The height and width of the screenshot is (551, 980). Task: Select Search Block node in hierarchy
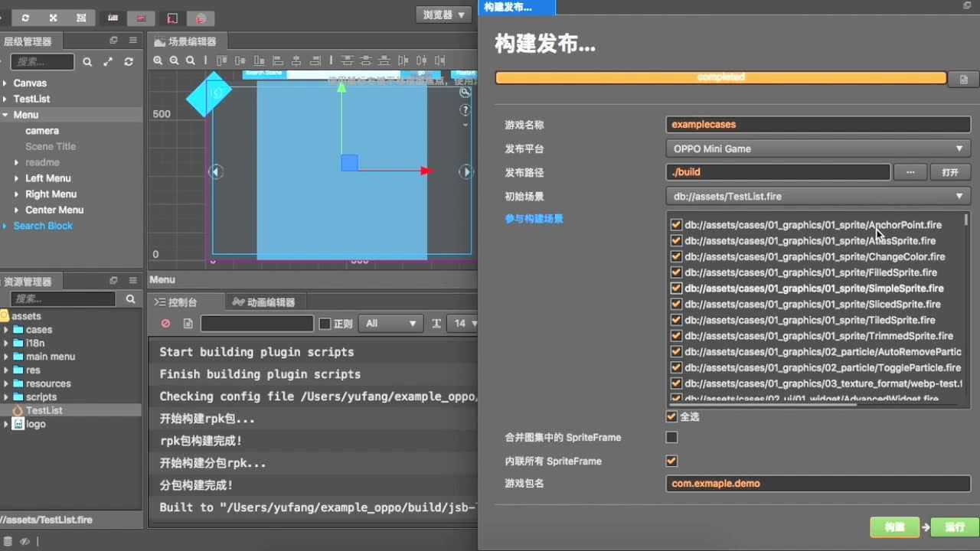tap(43, 226)
